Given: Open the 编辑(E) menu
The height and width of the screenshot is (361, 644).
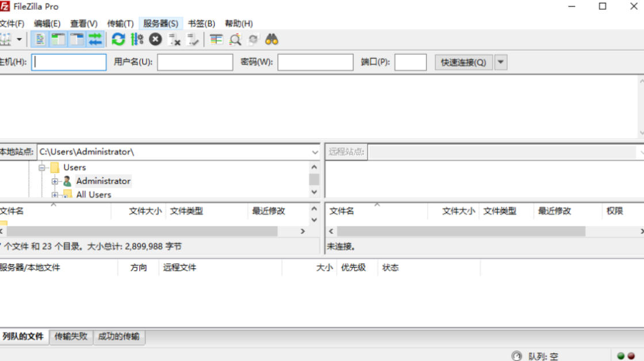Looking at the screenshot, I should (47, 24).
